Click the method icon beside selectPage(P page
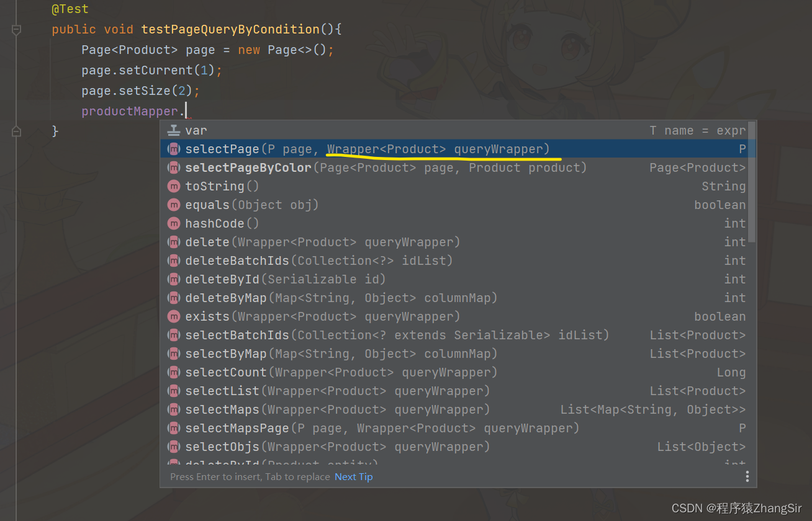 coord(174,149)
